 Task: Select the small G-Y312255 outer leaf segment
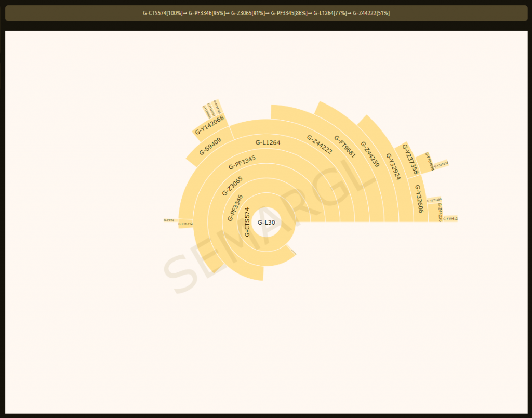tap(441, 164)
